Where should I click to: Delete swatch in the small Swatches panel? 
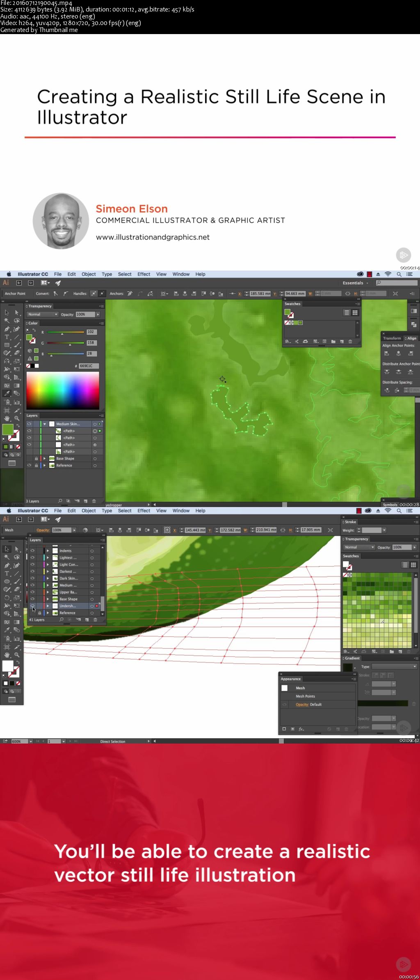350,342
